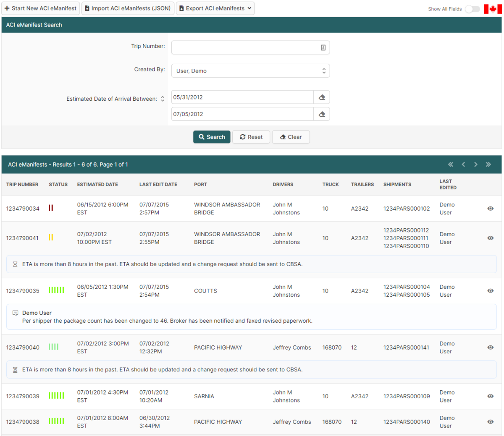Enable the Show All Fields switch
This screenshot has height=436, width=504.
(472, 8)
